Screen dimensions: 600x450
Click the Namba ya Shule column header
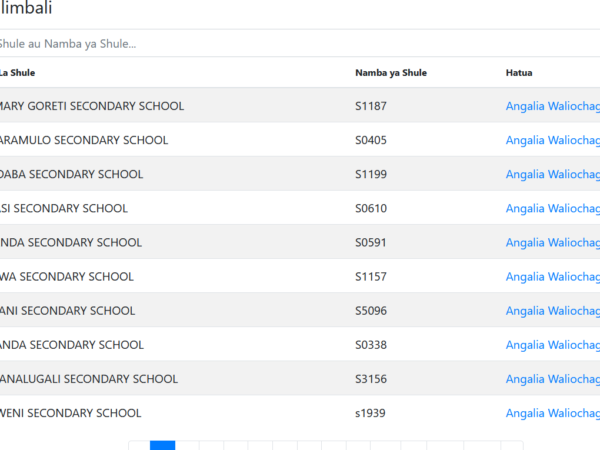391,73
